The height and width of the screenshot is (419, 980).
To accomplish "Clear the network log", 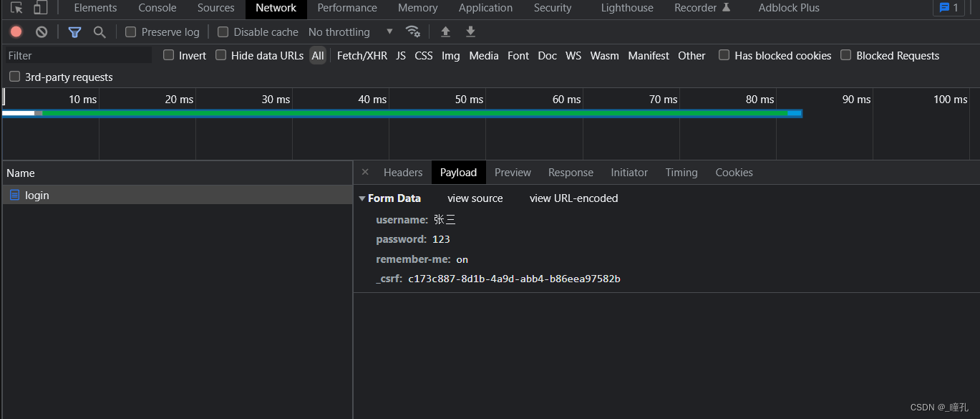I will pyautogui.click(x=42, y=32).
